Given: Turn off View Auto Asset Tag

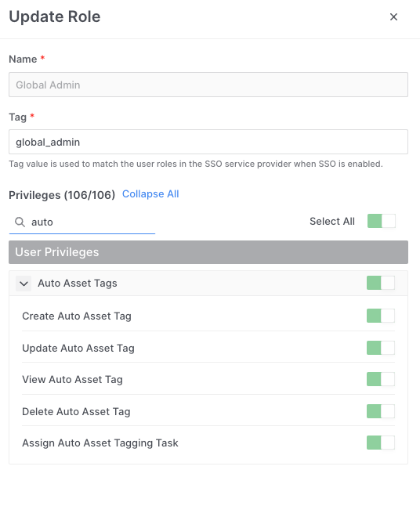Looking at the screenshot, I should pos(381,379).
